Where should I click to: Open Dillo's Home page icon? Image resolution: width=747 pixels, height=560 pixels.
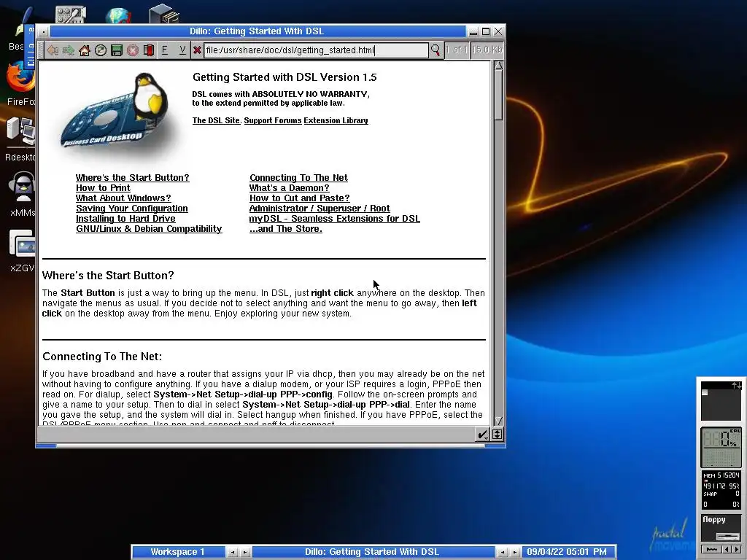click(85, 50)
